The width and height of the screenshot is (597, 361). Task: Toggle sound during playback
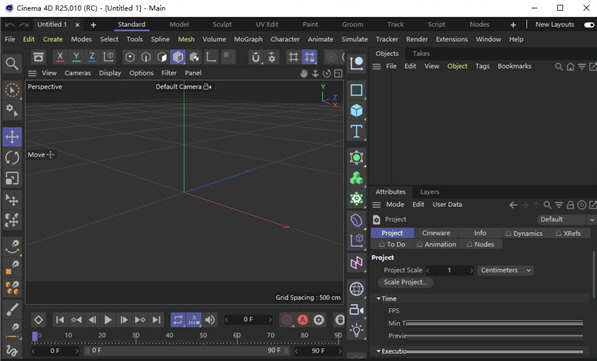pyautogui.click(x=210, y=320)
